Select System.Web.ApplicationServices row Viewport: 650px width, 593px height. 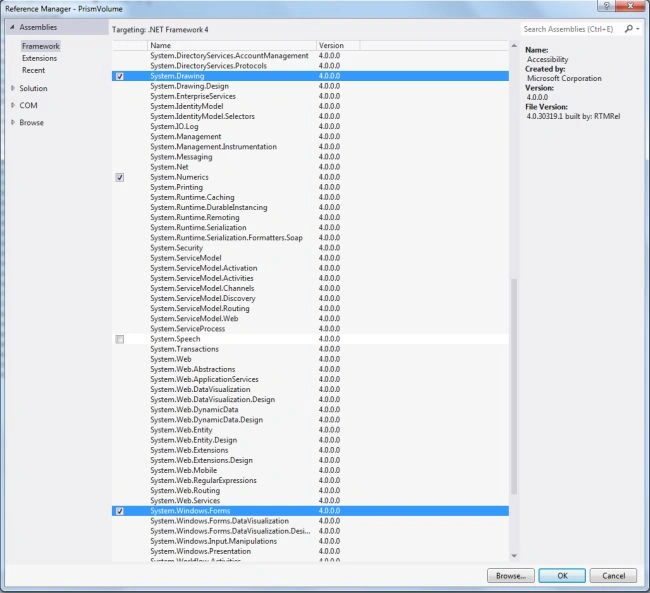[310, 379]
